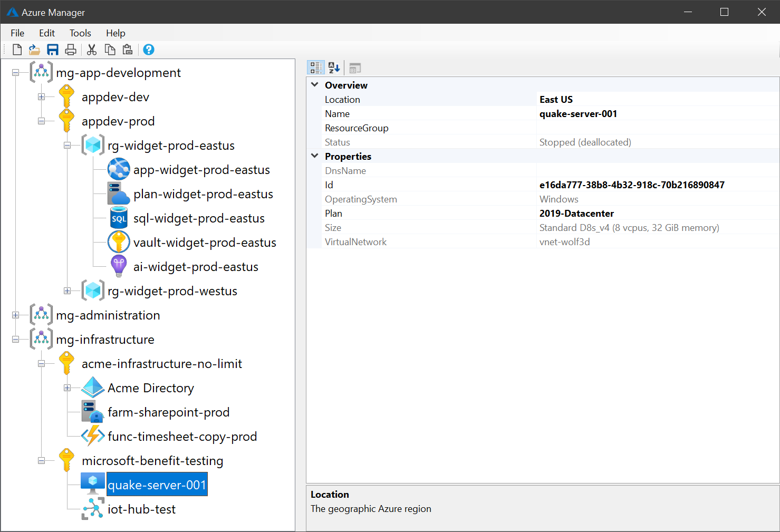Click the app-widget-prod-eastus app service icon
The image size is (780, 532).
[119, 169]
